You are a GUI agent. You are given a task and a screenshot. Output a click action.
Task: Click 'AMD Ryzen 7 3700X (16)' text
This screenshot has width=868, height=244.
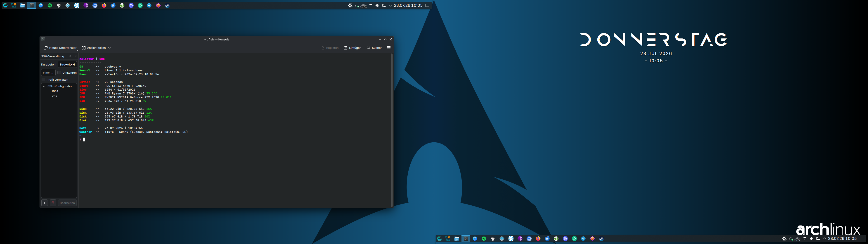point(124,94)
